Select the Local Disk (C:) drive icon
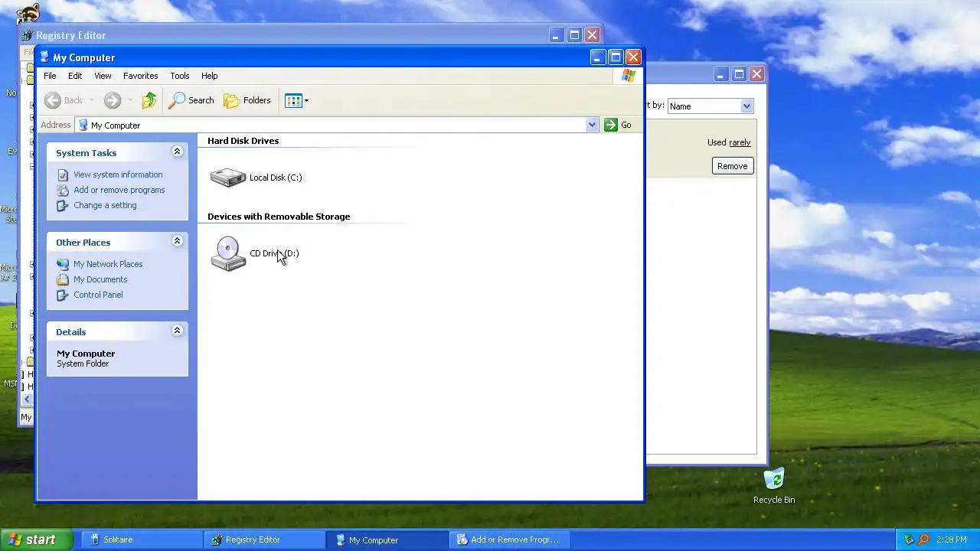The height and width of the screenshot is (551, 980). (x=228, y=178)
